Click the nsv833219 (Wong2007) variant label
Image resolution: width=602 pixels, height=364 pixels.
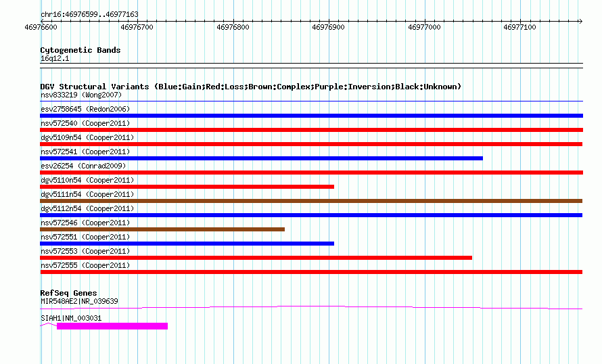coord(81,95)
